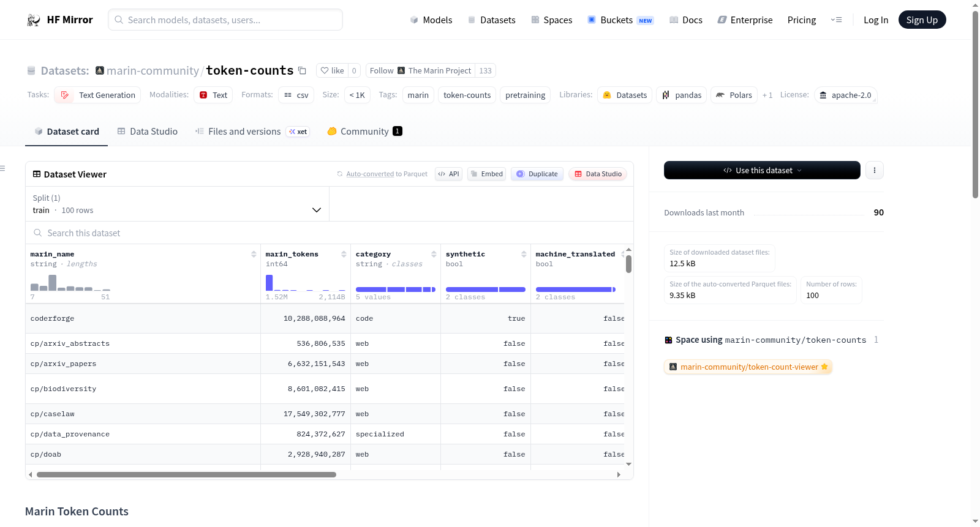Screen dimensions: 980x527
Task: Open the Dataset card tab
Action: point(67,132)
